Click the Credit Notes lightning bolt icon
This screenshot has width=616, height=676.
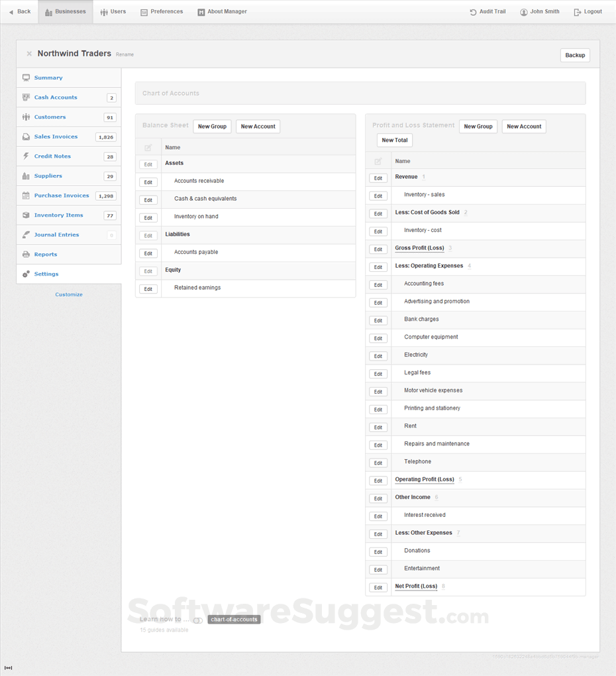tap(25, 156)
